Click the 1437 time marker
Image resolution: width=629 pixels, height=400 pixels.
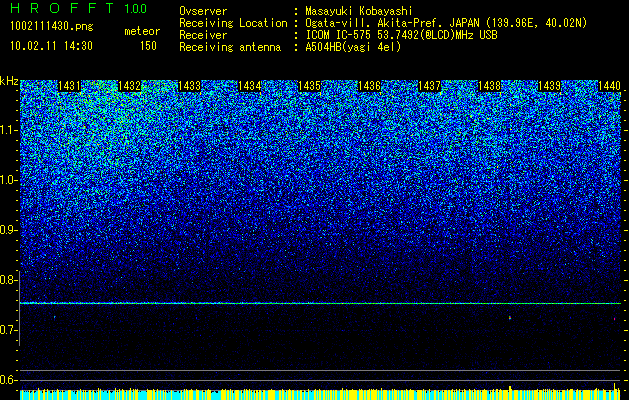coord(429,86)
